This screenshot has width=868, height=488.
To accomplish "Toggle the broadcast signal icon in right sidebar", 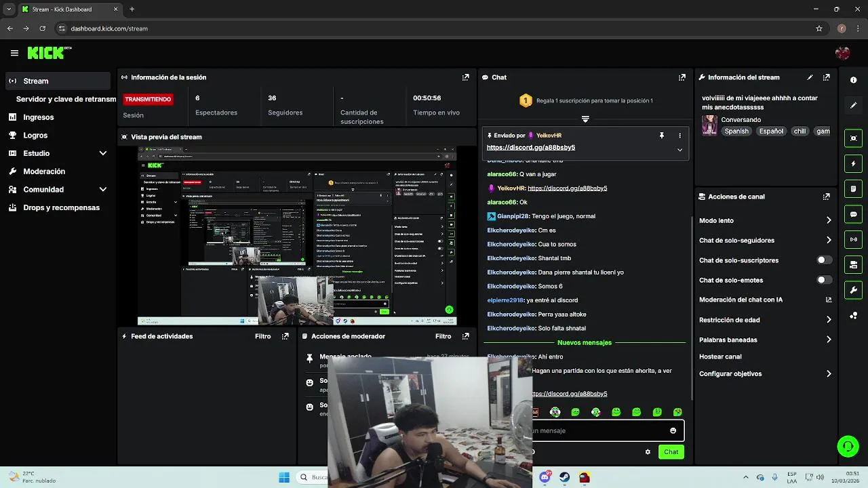I will point(853,239).
